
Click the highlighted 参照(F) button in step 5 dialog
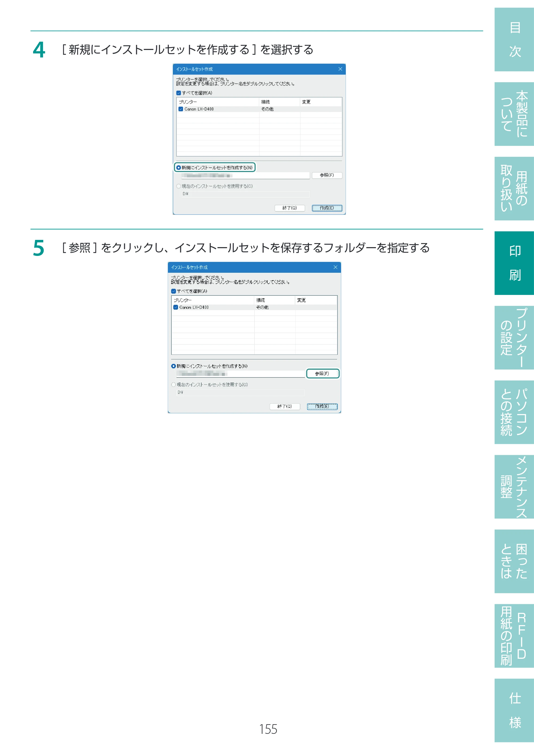click(x=322, y=374)
